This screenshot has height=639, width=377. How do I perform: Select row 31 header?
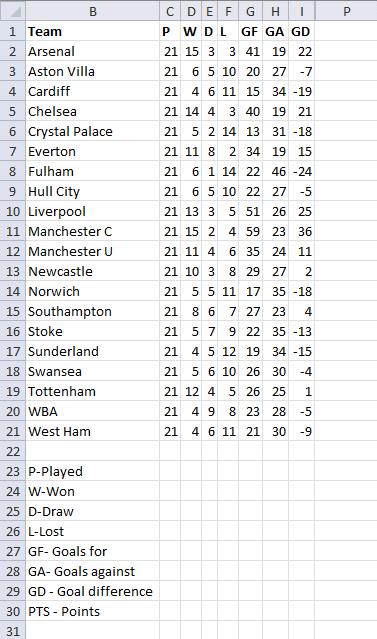tap(13, 630)
